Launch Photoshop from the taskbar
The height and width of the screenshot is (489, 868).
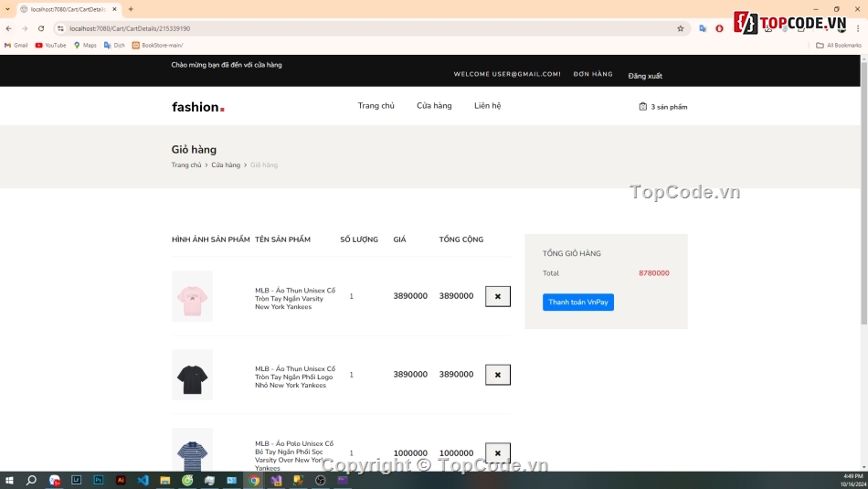point(98,480)
